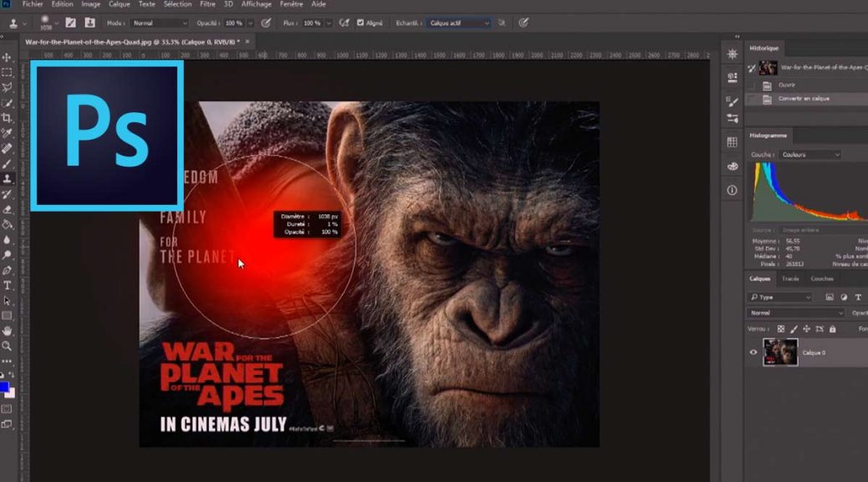
Task: Select the Rectangular Marquee tool
Action: 7,73
